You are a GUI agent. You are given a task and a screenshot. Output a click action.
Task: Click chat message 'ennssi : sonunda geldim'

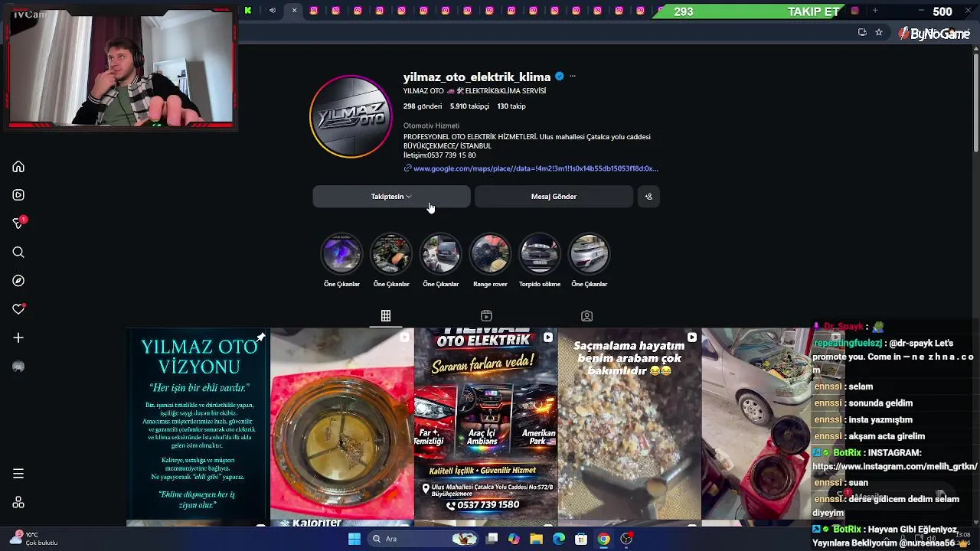(863, 403)
